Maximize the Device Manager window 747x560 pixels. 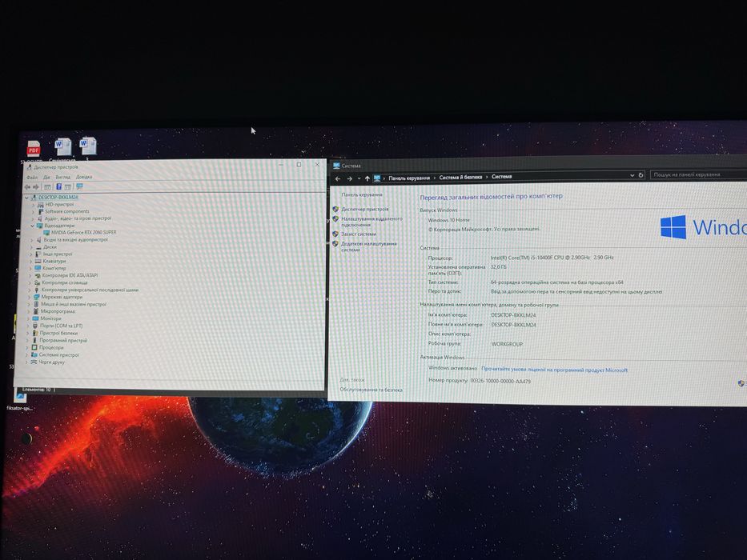(x=299, y=165)
